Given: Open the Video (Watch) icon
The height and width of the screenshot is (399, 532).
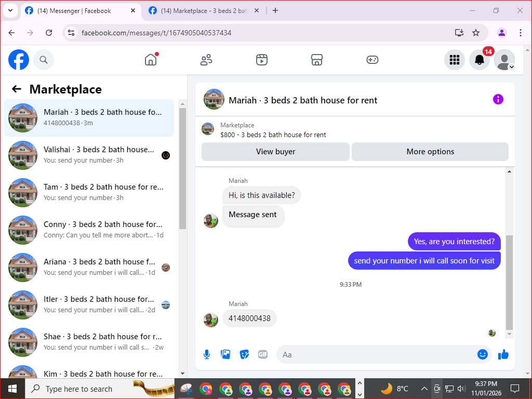Looking at the screenshot, I should pyautogui.click(x=262, y=60).
